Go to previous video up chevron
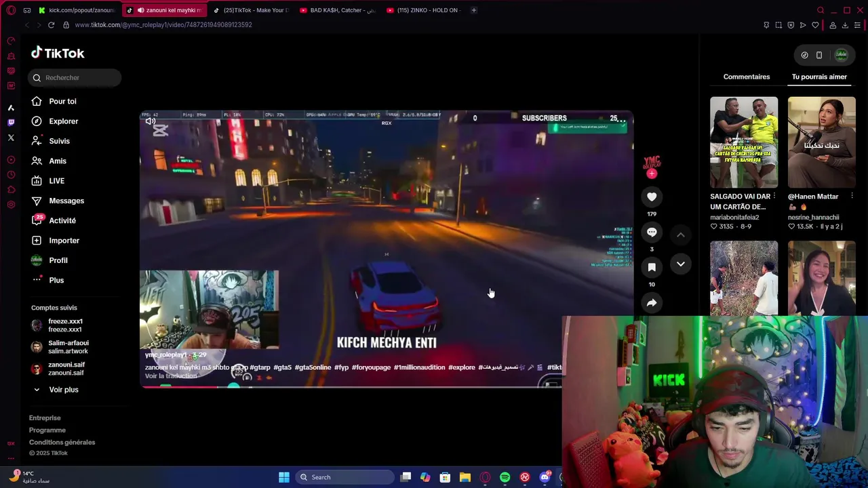Screen dimensions: 868x488 click(x=681, y=235)
